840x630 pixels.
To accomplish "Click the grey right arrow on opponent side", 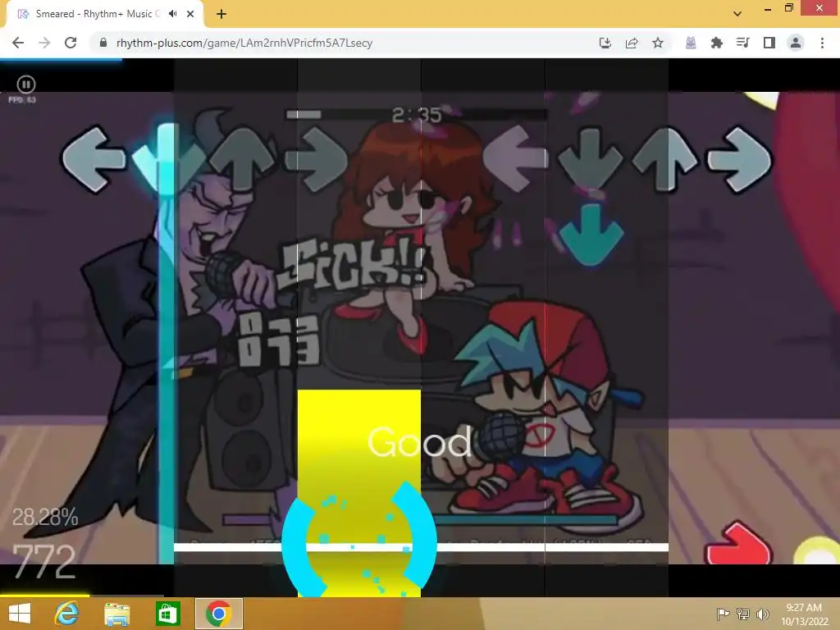I will [x=317, y=159].
